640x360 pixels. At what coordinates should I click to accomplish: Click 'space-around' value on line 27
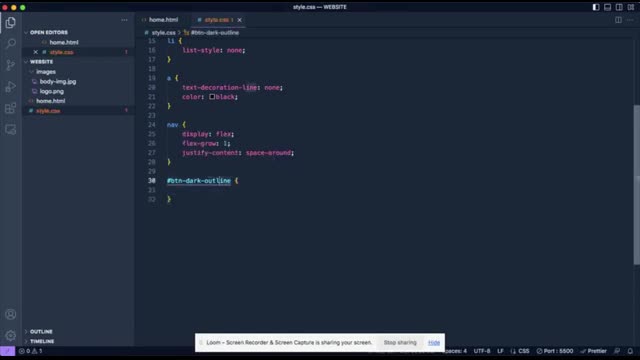(269, 153)
